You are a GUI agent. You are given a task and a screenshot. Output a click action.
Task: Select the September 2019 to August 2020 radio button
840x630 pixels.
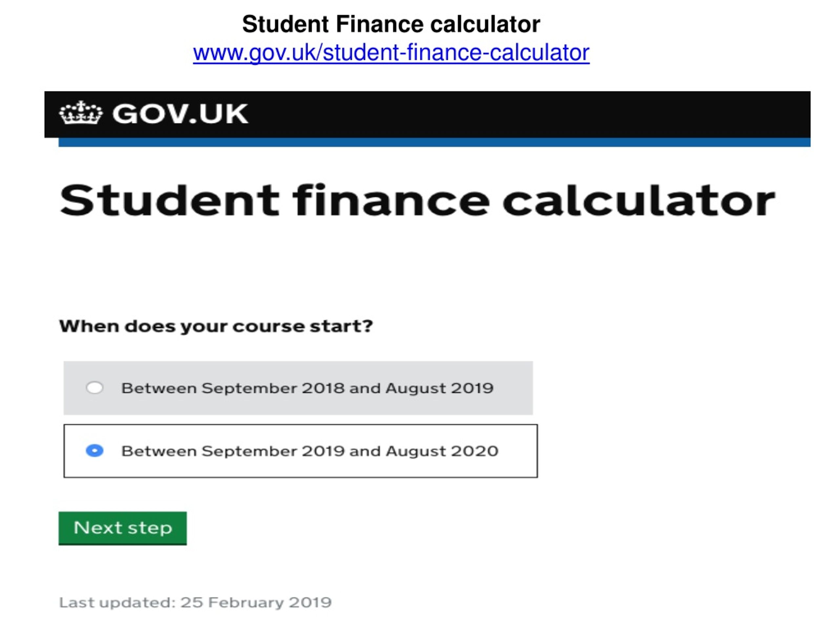point(94,451)
